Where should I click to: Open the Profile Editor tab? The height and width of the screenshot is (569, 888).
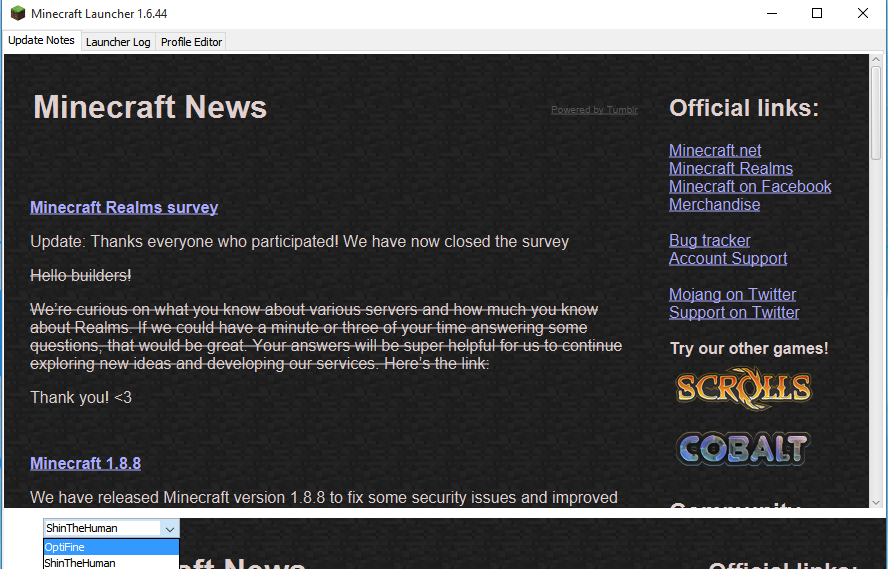coord(191,42)
